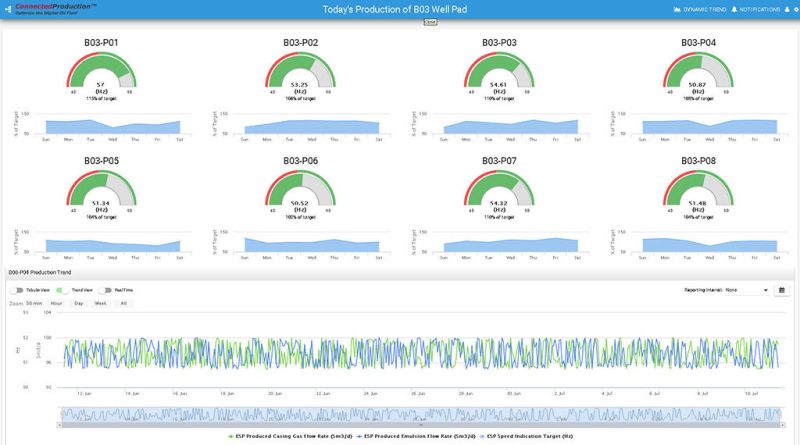Image resolution: width=800 pixels, height=445 pixels.
Task: Select the B03-P07 gauge
Action: (499, 189)
